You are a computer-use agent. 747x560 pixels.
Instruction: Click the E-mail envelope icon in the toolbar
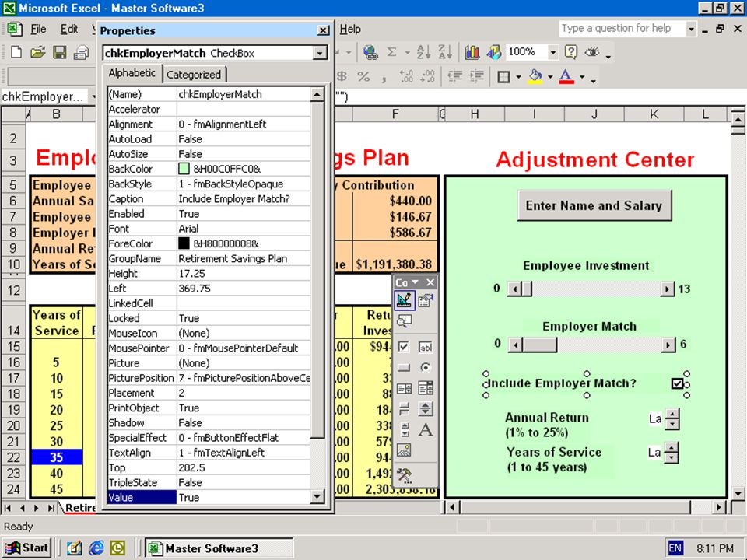[82, 52]
